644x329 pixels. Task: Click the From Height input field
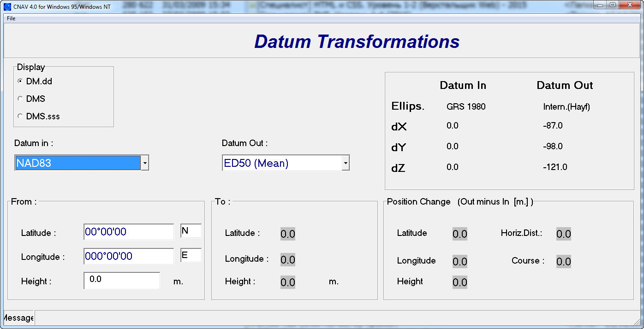tap(122, 280)
